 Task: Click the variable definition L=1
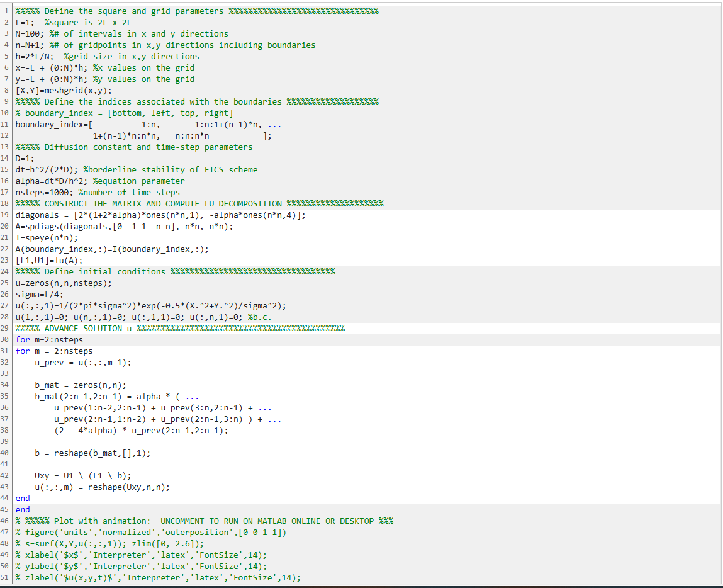(x=23, y=22)
